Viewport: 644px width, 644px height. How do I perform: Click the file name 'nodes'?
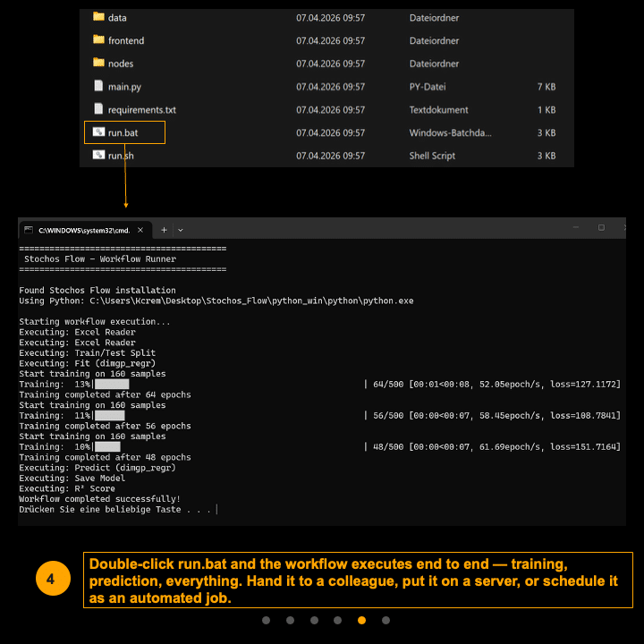click(x=121, y=64)
